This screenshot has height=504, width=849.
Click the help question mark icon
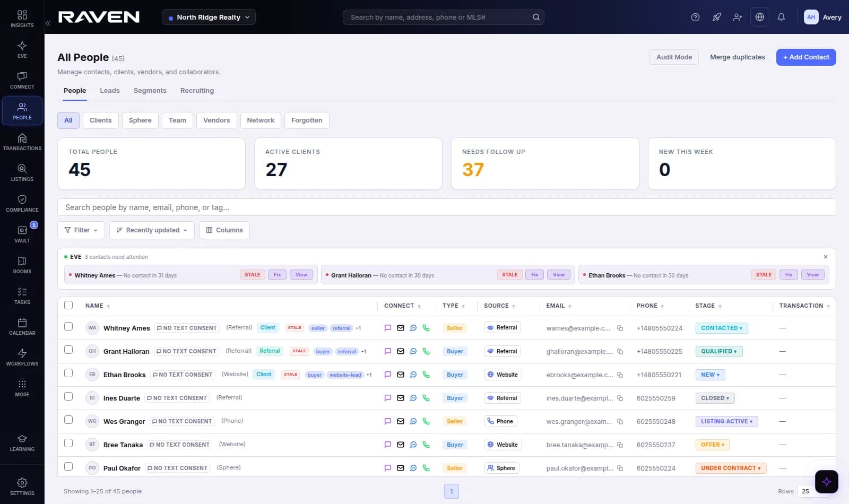[x=695, y=17]
